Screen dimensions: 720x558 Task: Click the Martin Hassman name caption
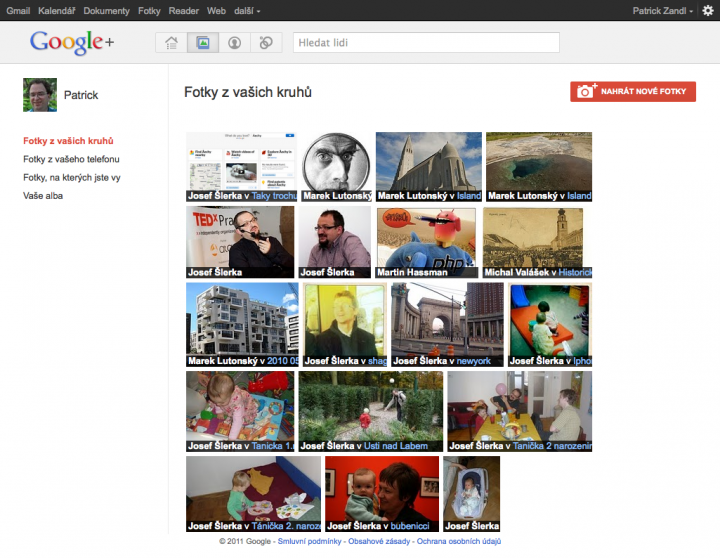point(412,272)
